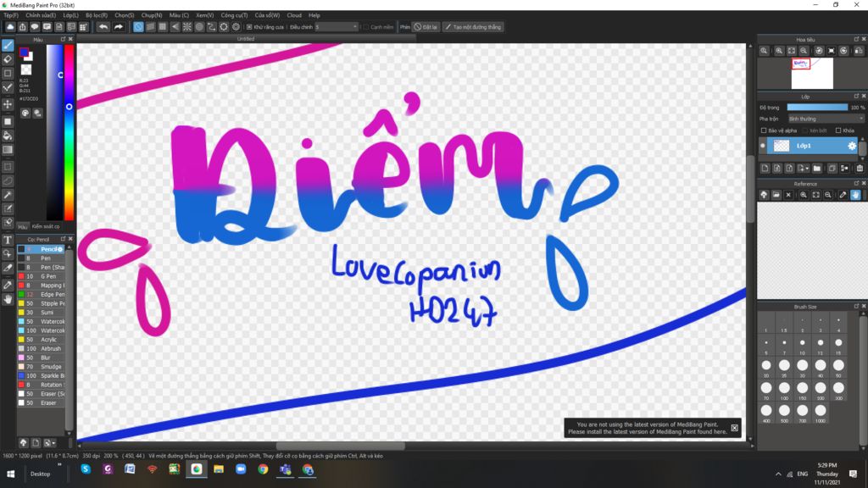Select the Airbrush brush

[41, 348]
